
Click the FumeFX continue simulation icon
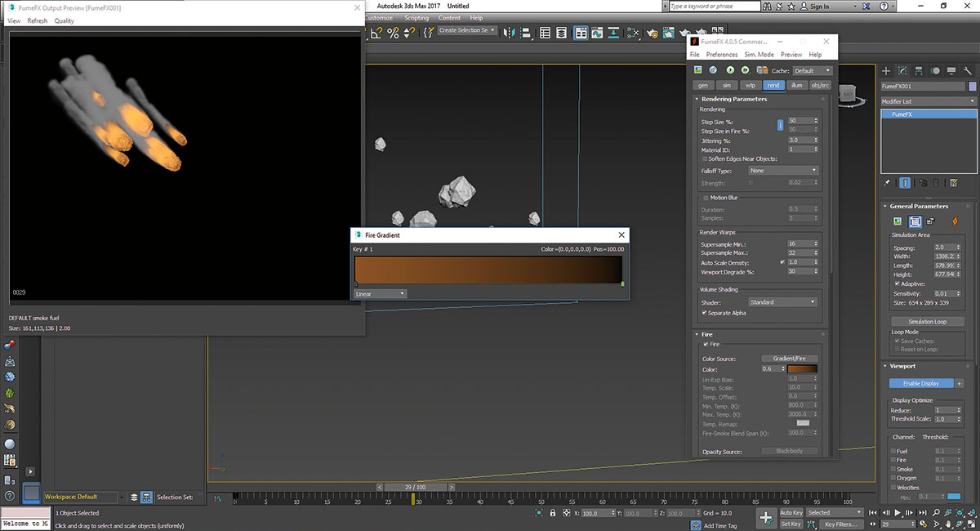point(746,70)
